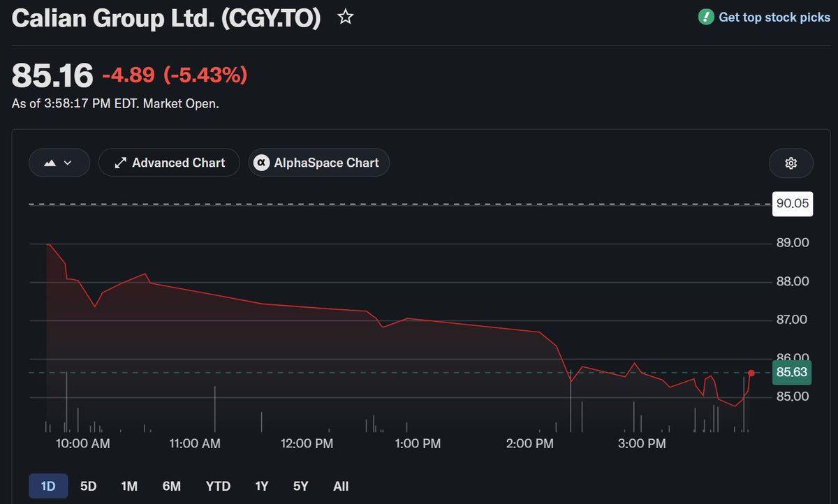The image size is (838, 504).
Task: Click the 10:00 AM axis label
Action: point(83,443)
